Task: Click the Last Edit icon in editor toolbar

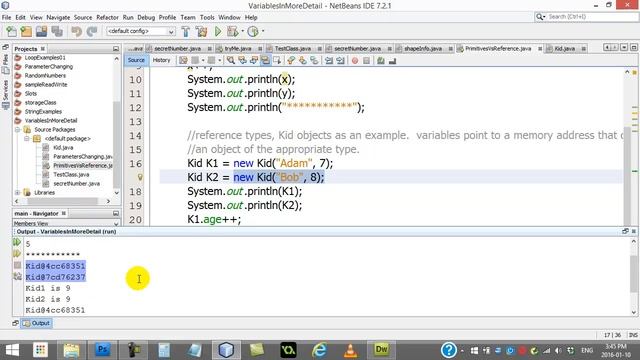Action: point(183,60)
